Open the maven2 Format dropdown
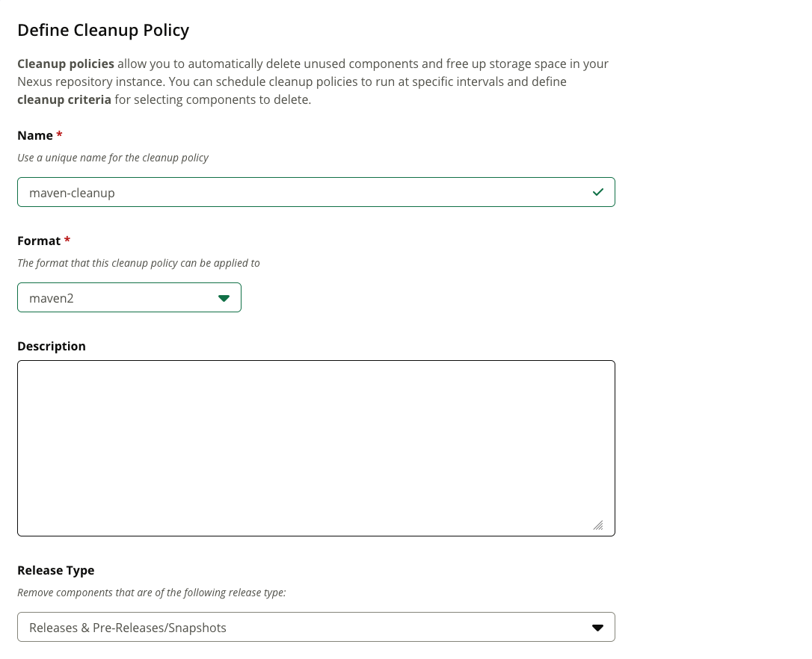The height and width of the screenshot is (659, 812). click(129, 297)
